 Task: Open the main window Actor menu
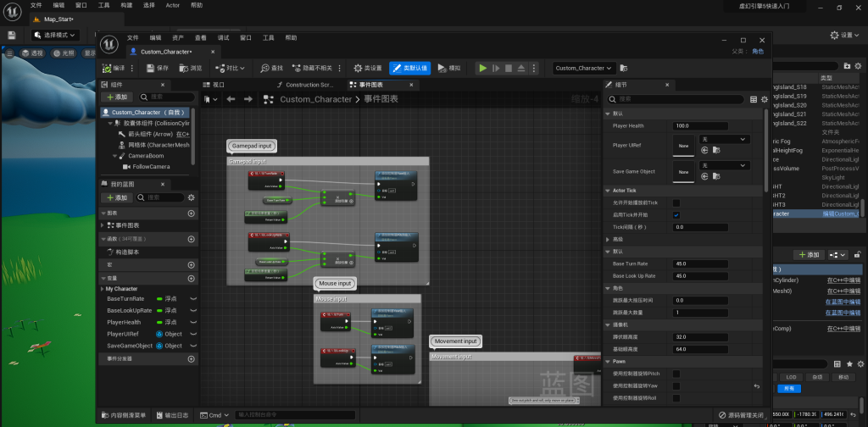[173, 5]
